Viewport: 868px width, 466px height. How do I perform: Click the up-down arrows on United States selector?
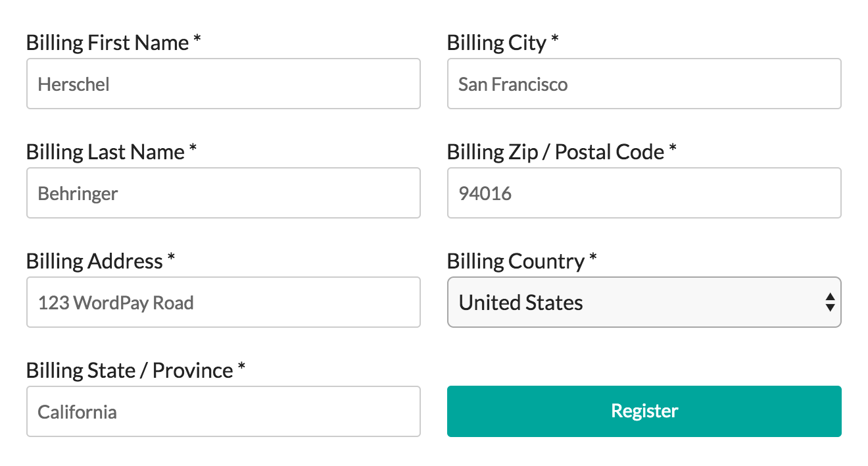(830, 303)
